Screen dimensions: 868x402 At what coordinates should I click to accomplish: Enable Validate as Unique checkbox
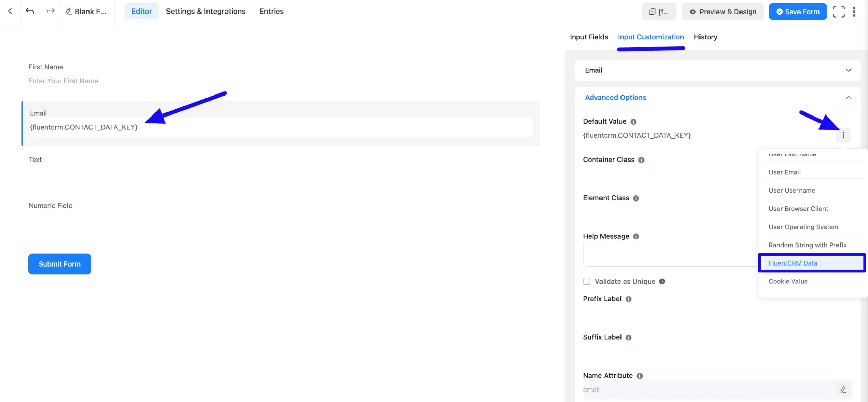tap(586, 281)
